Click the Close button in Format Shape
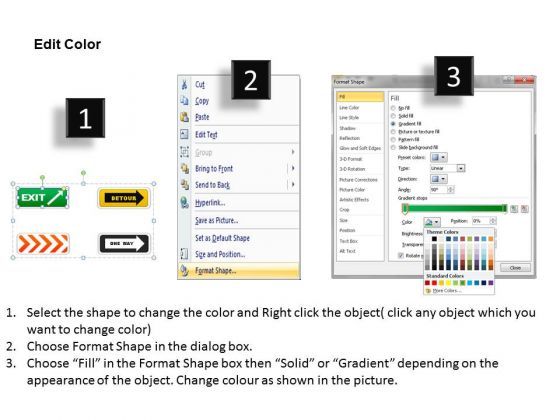The image size is (560, 420). [x=515, y=268]
